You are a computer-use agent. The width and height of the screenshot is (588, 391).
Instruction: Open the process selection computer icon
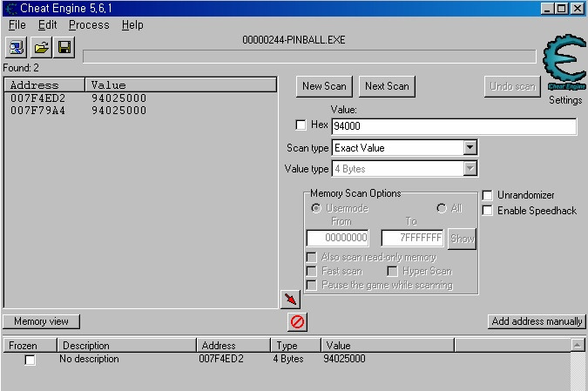[17, 47]
